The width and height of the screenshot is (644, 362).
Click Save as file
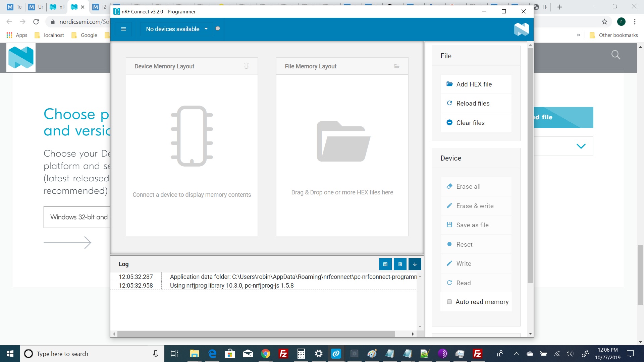476,225
